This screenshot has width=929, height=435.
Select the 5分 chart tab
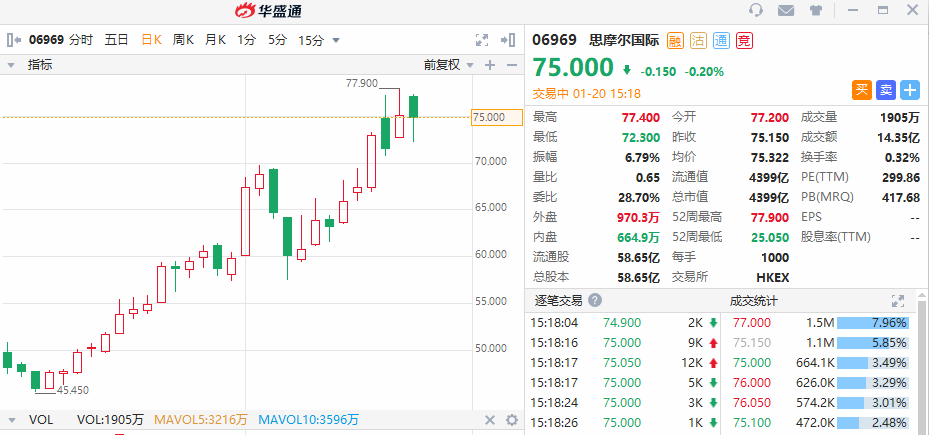(x=277, y=40)
